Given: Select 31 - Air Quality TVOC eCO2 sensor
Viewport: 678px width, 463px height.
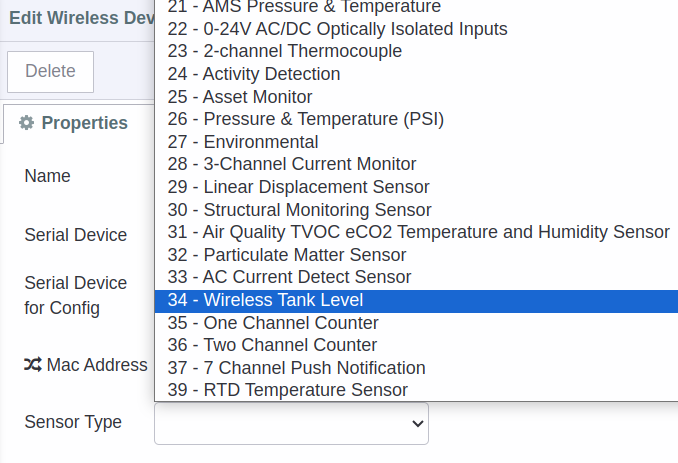Looking at the screenshot, I should [416, 232].
